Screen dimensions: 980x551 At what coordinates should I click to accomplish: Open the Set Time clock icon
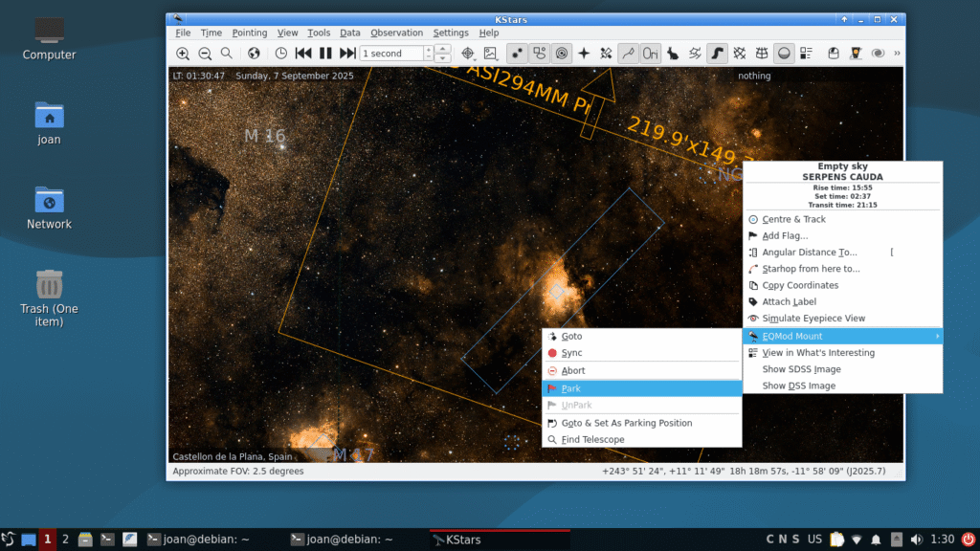(281, 54)
